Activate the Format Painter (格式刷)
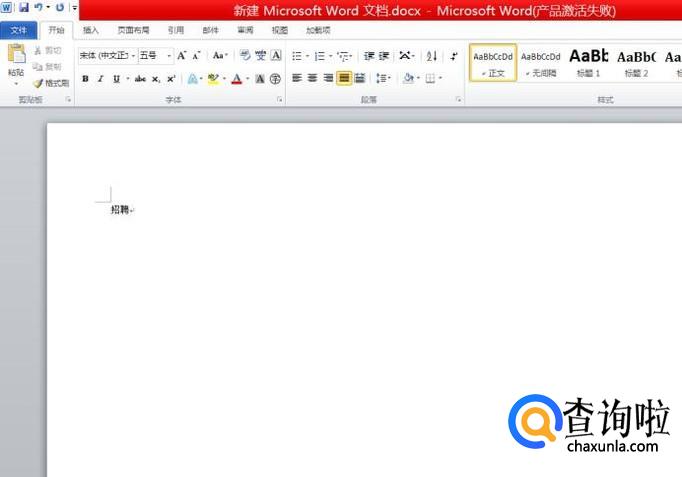Screen dimensions: 682x477 tap(51, 83)
